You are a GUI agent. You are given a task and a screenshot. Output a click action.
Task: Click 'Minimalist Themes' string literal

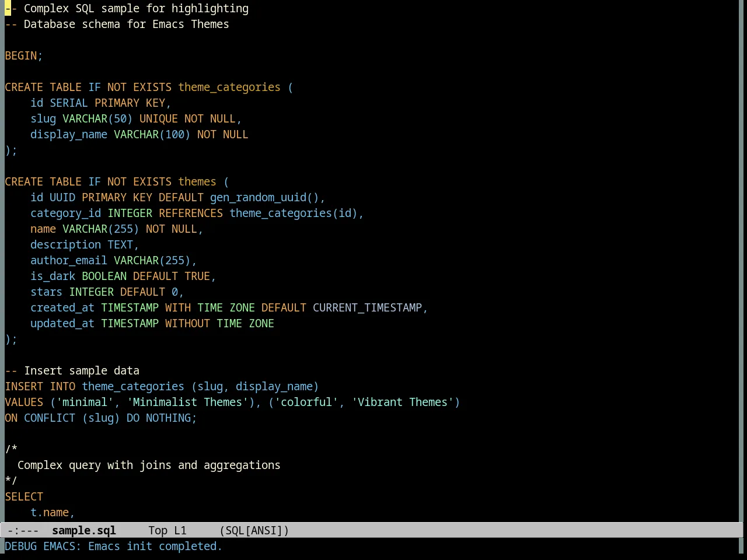coord(187,402)
